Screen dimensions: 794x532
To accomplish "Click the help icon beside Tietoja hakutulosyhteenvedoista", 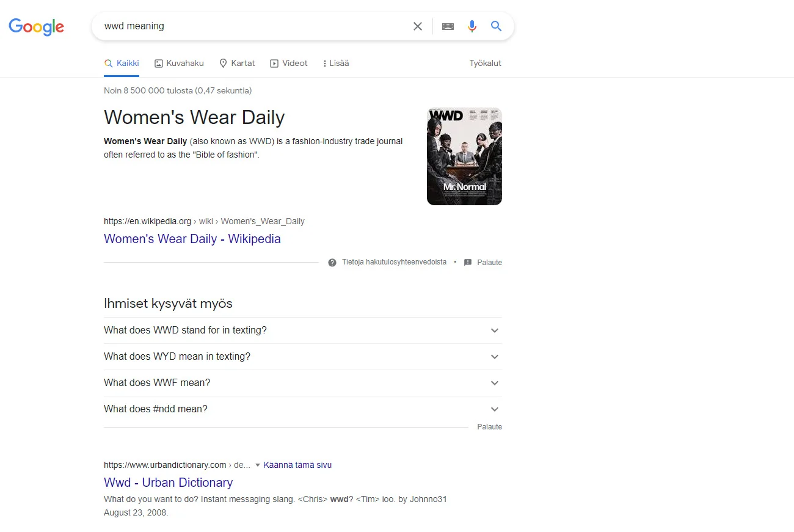I will (332, 263).
